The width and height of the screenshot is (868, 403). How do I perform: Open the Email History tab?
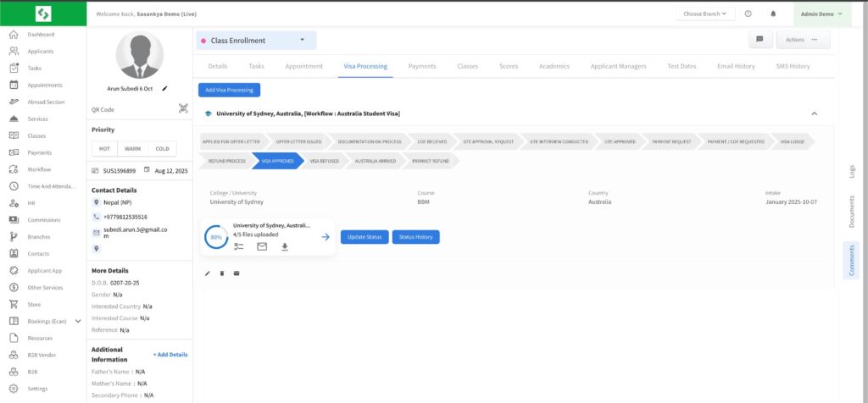click(x=736, y=66)
